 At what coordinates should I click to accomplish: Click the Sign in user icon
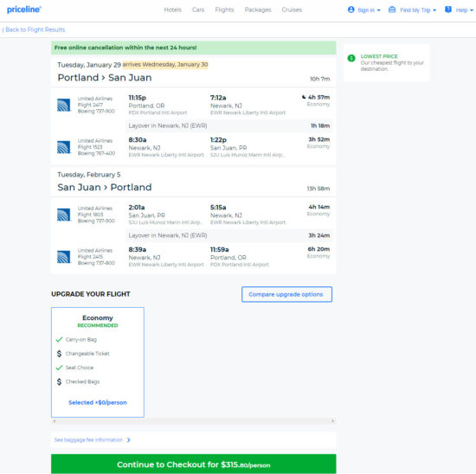point(351,10)
